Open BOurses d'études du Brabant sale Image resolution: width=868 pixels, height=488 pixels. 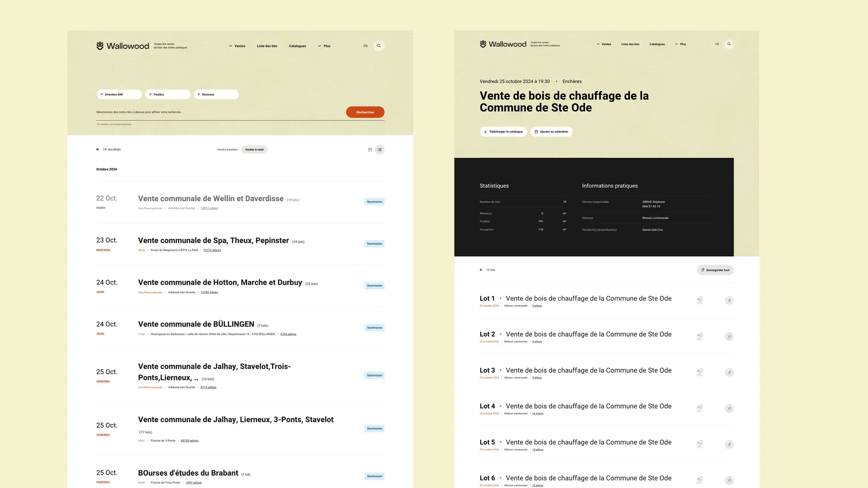[188, 473]
